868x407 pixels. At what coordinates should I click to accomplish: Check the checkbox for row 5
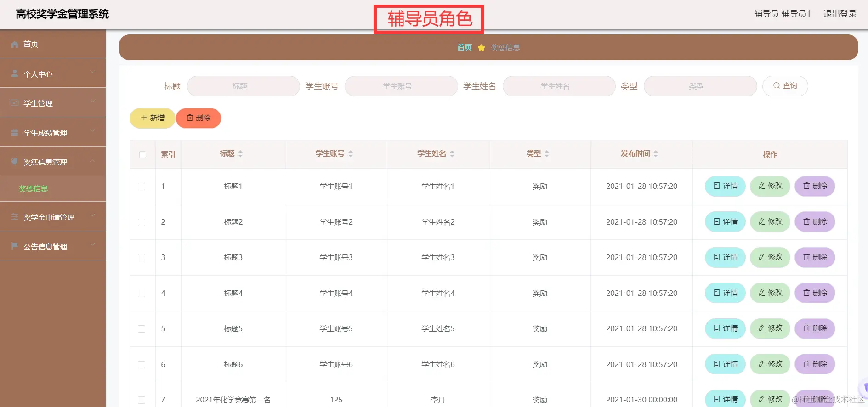[142, 329]
